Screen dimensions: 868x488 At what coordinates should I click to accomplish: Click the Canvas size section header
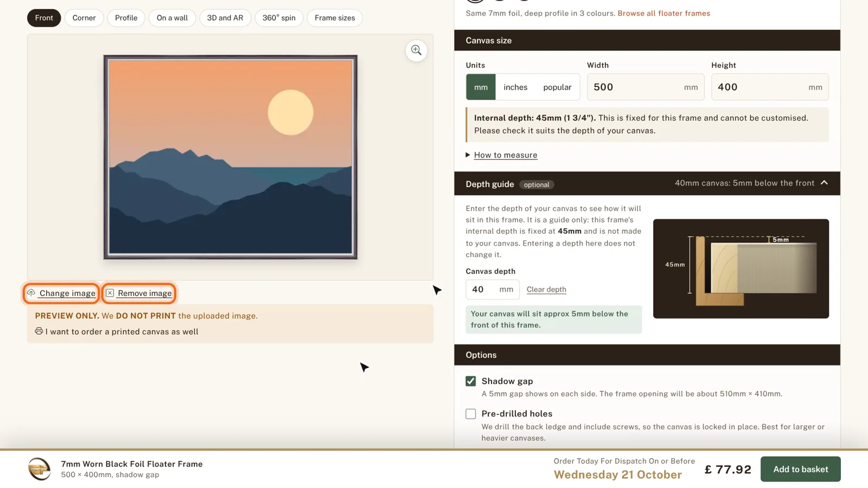point(647,40)
